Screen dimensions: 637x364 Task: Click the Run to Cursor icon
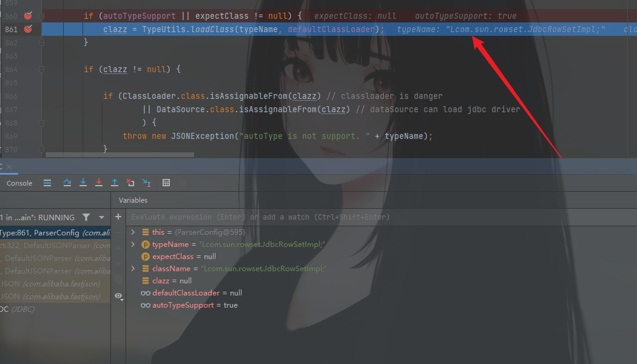[x=147, y=183]
